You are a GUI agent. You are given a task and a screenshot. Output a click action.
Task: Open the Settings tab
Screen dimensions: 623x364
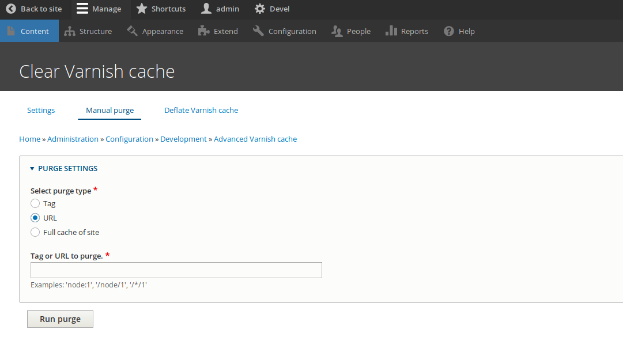[x=41, y=111]
